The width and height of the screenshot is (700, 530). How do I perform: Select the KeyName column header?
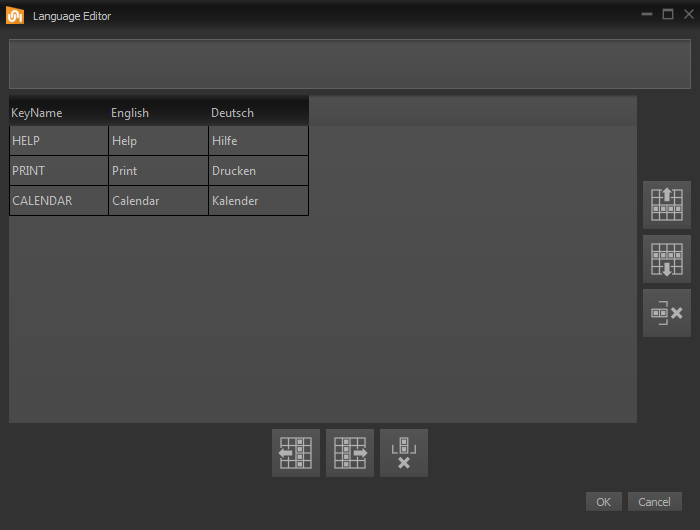pos(58,113)
